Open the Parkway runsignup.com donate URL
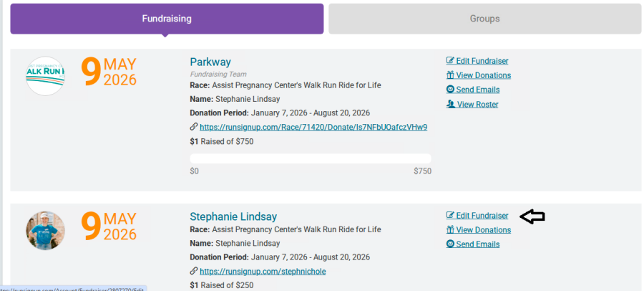 tap(313, 127)
